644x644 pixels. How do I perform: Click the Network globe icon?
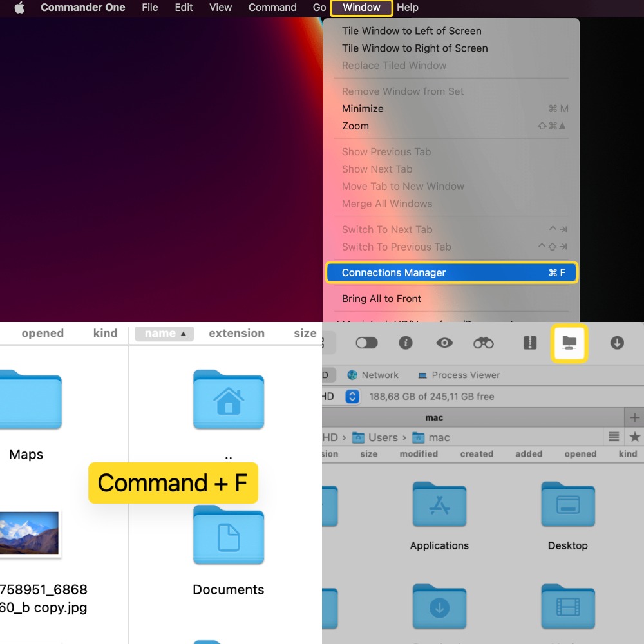[x=353, y=375]
